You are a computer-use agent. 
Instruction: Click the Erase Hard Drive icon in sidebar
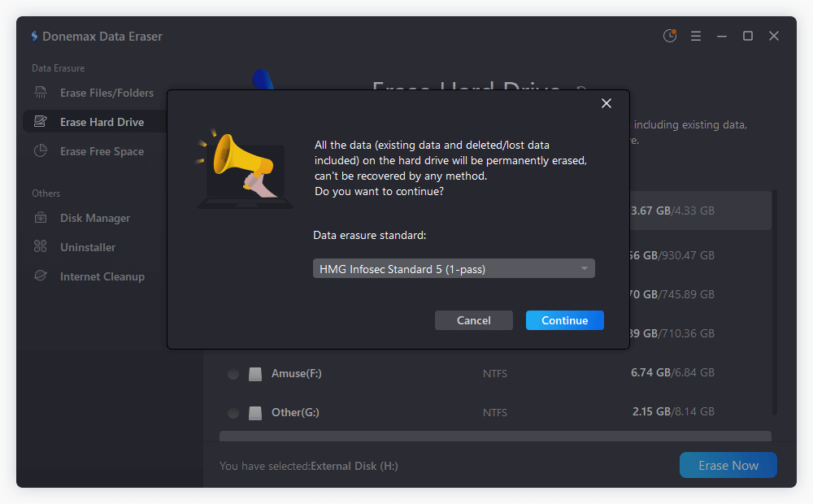tap(41, 122)
